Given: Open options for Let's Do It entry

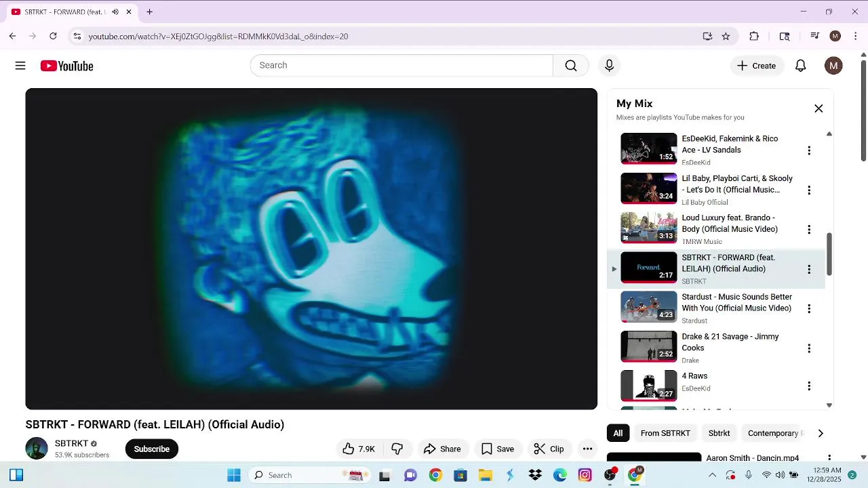Looking at the screenshot, I should (x=808, y=190).
